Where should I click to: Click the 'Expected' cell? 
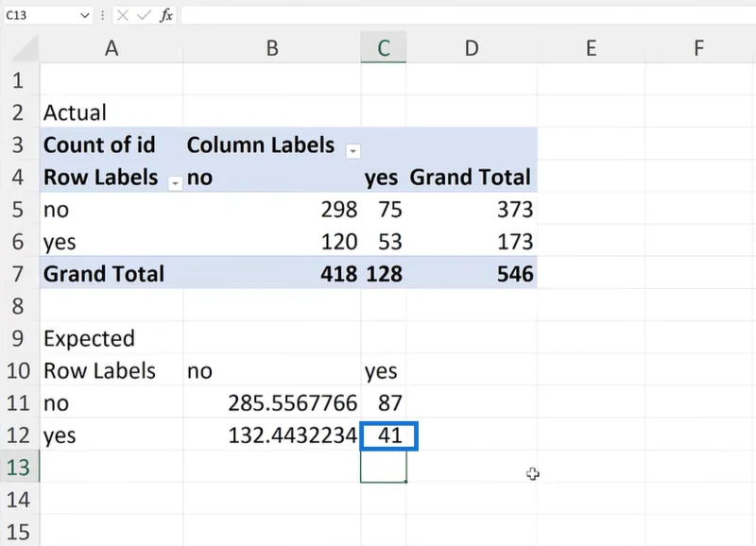pos(112,338)
